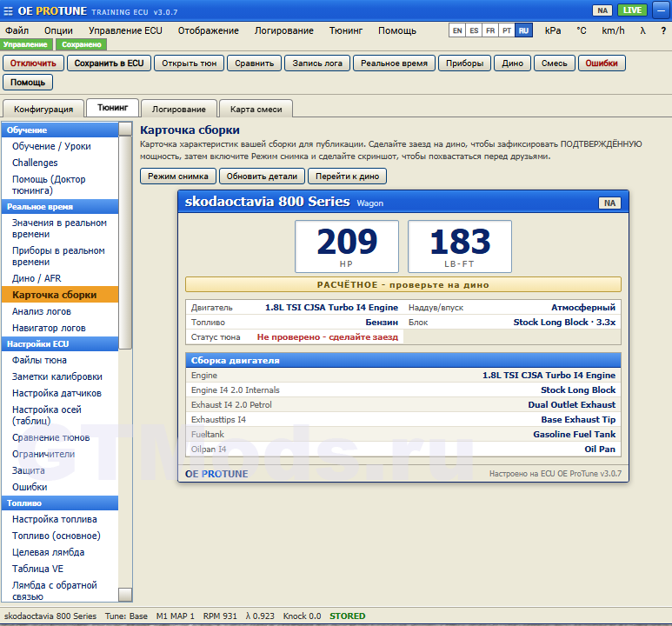Viewport: 672px width, 626px height.
Task: Open the red Ошибки toolbar button
Action: tap(602, 63)
